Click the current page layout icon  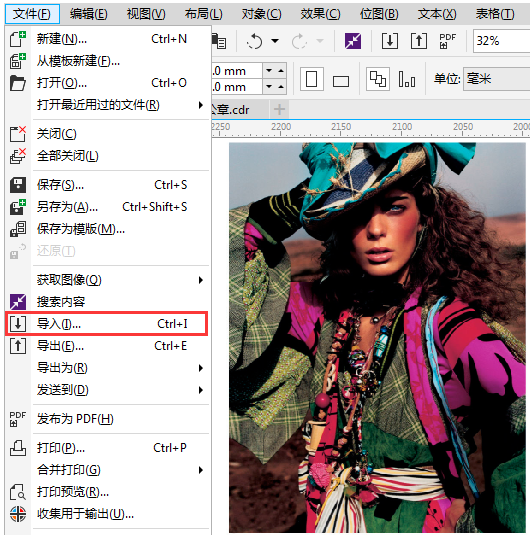pyautogui.click(x=407, y=79)
